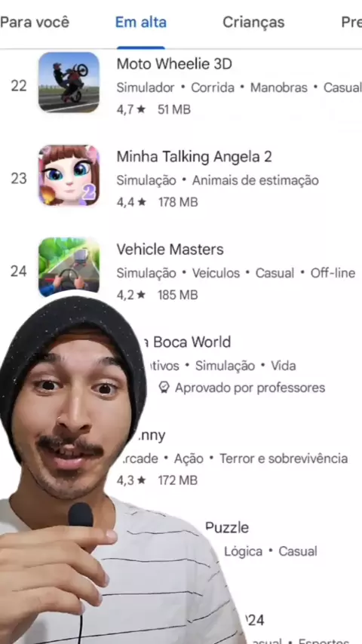The image size is (362, 644).
Task: Tap Aprovado por professores label
Action: [250, 388]
